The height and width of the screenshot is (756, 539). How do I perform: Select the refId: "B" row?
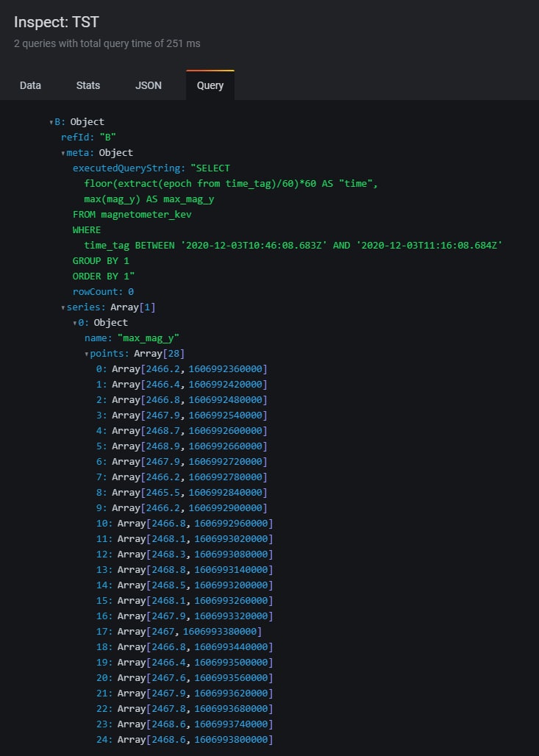point(88,138)
